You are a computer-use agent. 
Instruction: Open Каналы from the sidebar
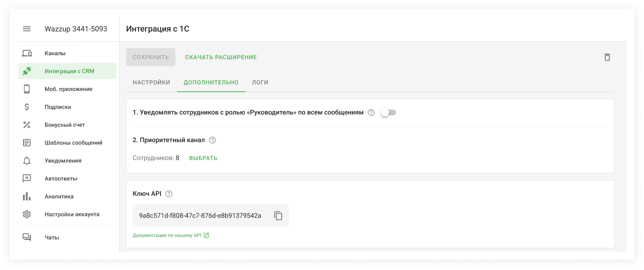click(55, 53)
